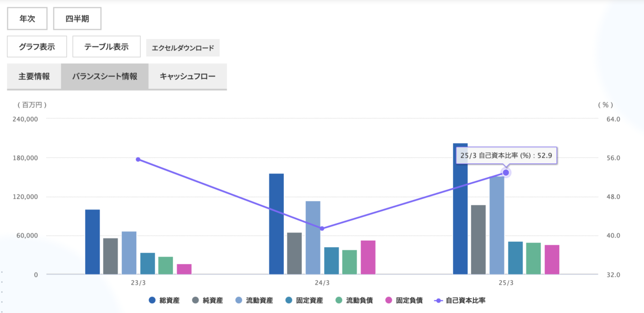644x313 pixels.
Task: Open the キャッシュフロー tab
Action: (188, 77)
